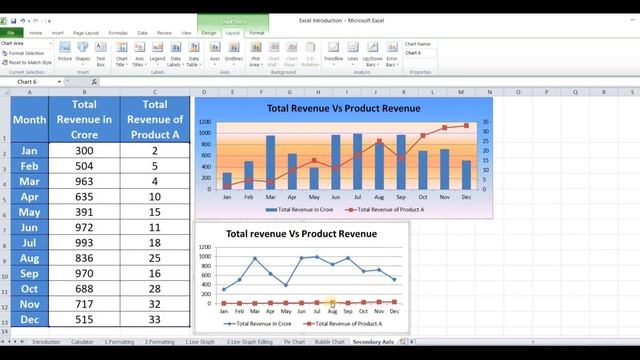This screenshot has height=360, width=640.
Task: Click Format Selection
Action: pyautogui.click(x=23, y=53)
